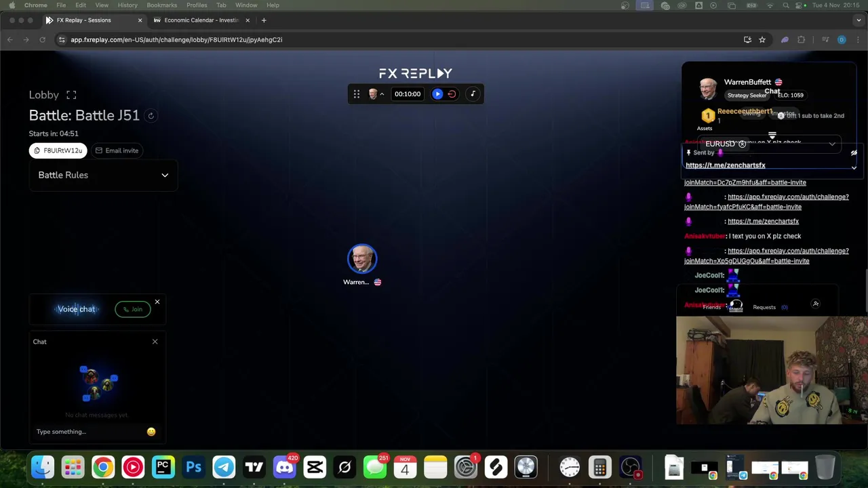This screenshot has height=488, width=868.
Task: Focus the Type something chat input
Action: [x=88, y=432]
